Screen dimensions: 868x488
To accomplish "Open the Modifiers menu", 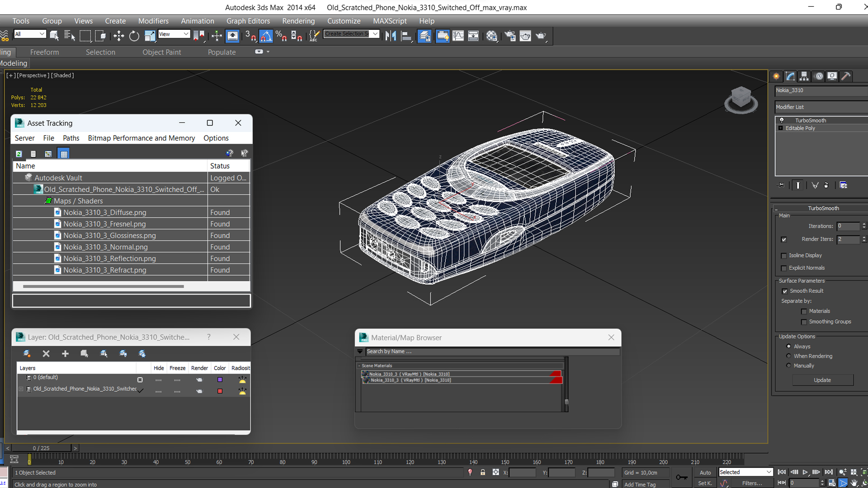I will [x=153, y=21].
